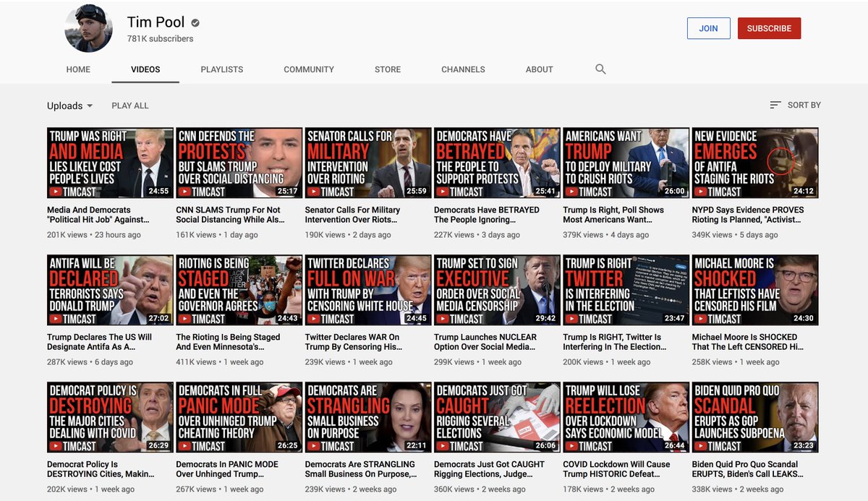This screenshot has width=868, height=501.
Task: Open 'Trump Was Right And Media Lies' thumbnail
Action: [x=110, y=163]
